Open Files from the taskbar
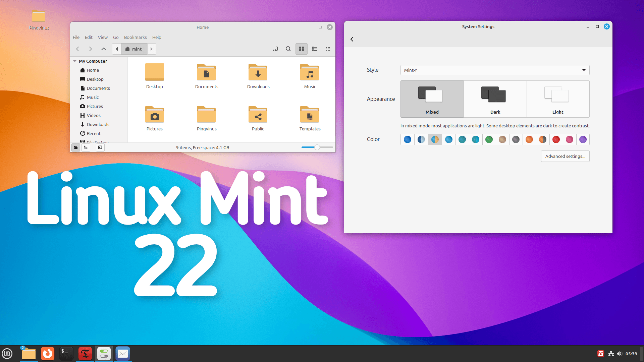Screen dimensions: 644x362 point(29,354)
